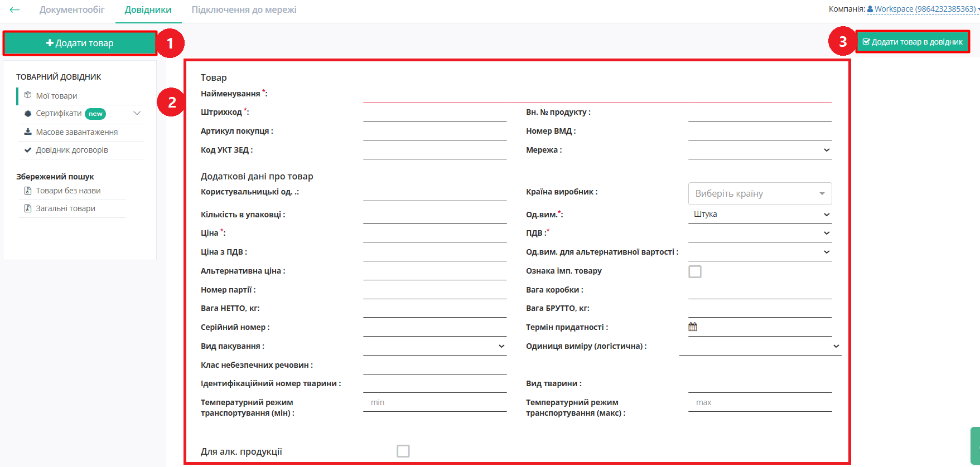The height and width of the screenshot is (467, 980).
Task: Open the Workspace company link
Action: pyautogui.click(x=925, y=9)
